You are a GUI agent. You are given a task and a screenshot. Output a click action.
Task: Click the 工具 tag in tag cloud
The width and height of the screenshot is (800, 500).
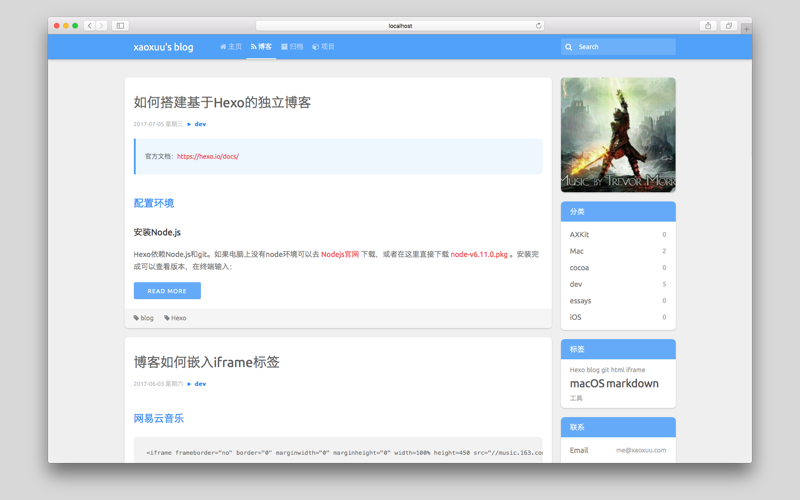coord(576,398)
